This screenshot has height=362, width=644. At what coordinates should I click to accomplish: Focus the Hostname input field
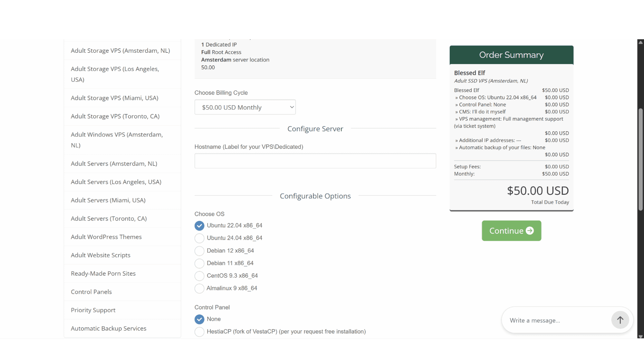(315, 161)
